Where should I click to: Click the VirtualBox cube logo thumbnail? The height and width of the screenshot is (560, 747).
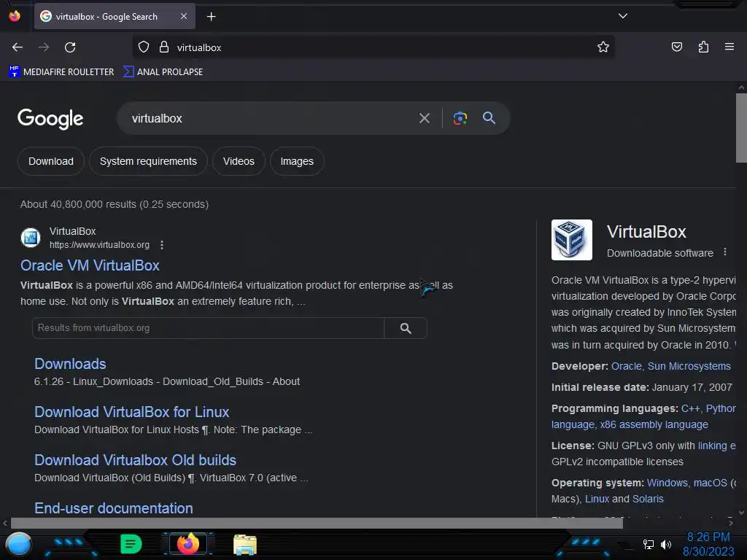[572, 239]
